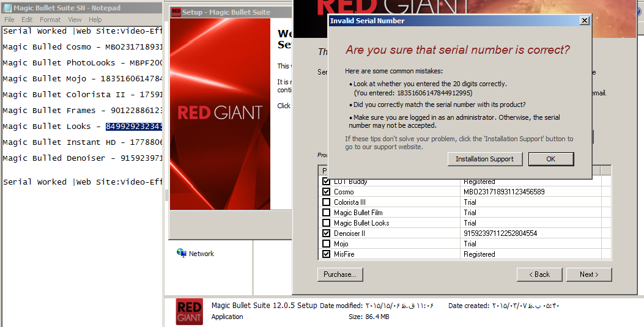Click the Registered status for MisFire
This screenshot has width=644, height=327.
coord(479,254)
